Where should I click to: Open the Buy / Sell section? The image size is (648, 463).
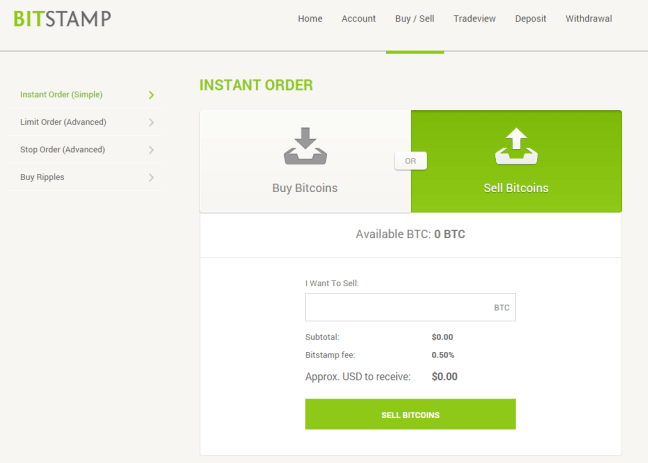pyautogui.click(x=415, y=19)
